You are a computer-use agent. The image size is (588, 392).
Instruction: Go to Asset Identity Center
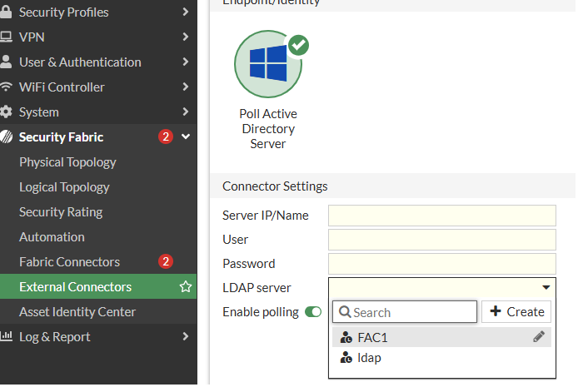(x=77, y=312)
